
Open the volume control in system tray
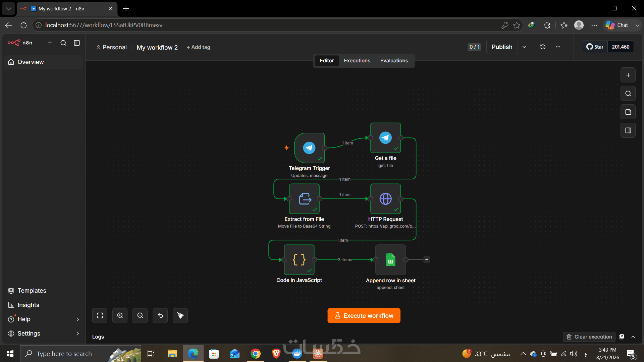574,354
